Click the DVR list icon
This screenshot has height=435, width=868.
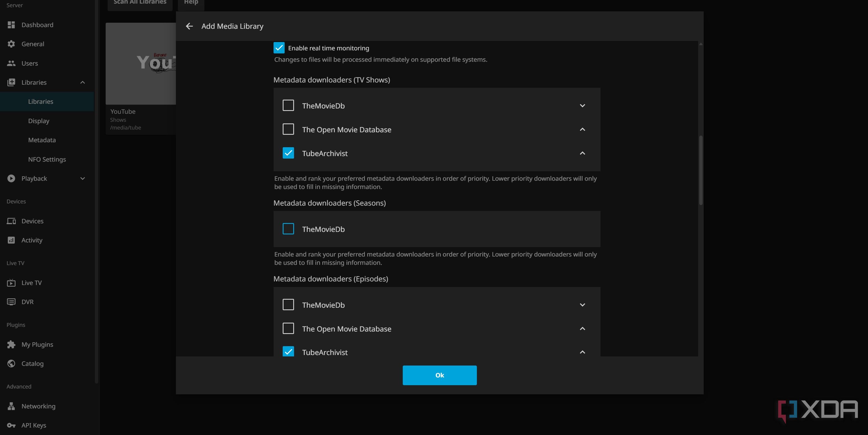coord(11,302)
